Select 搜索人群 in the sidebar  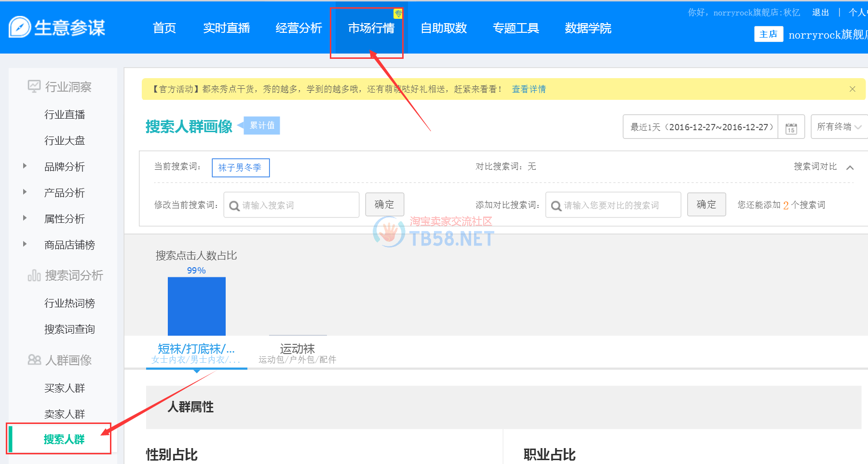[64, 439]
